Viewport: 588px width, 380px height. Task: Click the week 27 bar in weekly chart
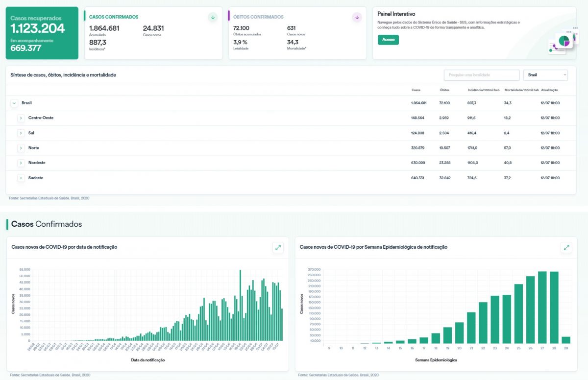coord(542,308)
